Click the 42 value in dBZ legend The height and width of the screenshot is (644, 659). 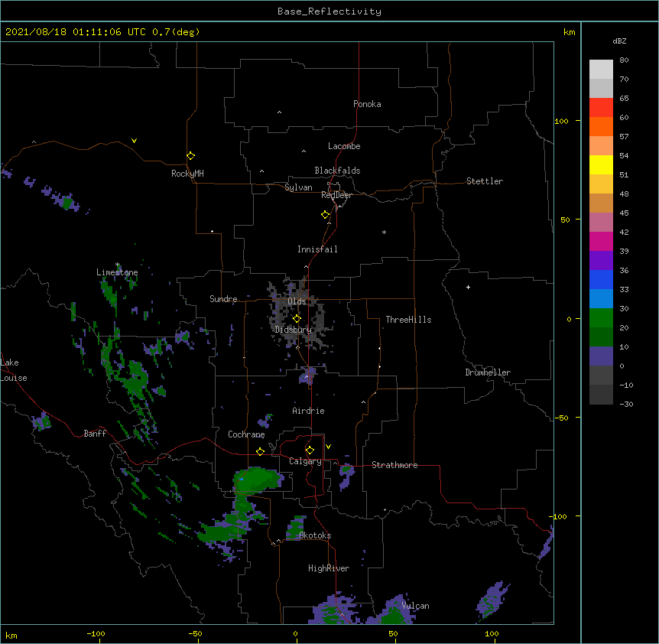624,232
